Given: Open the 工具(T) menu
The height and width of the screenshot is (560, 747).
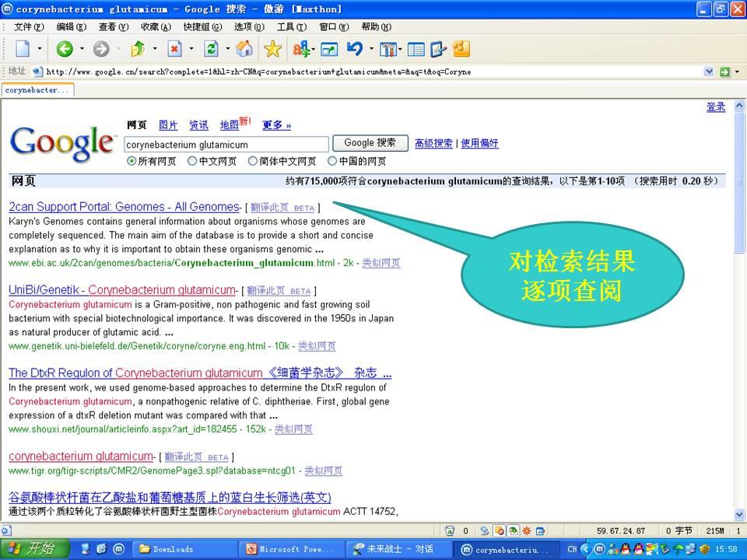Looking at the screenshot, I should 292,26.
